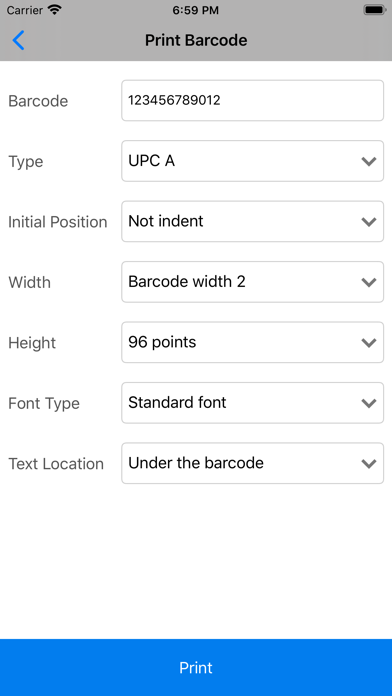Viewport: 392px width, 696px height.
Task: Tap the Print Barcode title
Action: coord(196,40)
